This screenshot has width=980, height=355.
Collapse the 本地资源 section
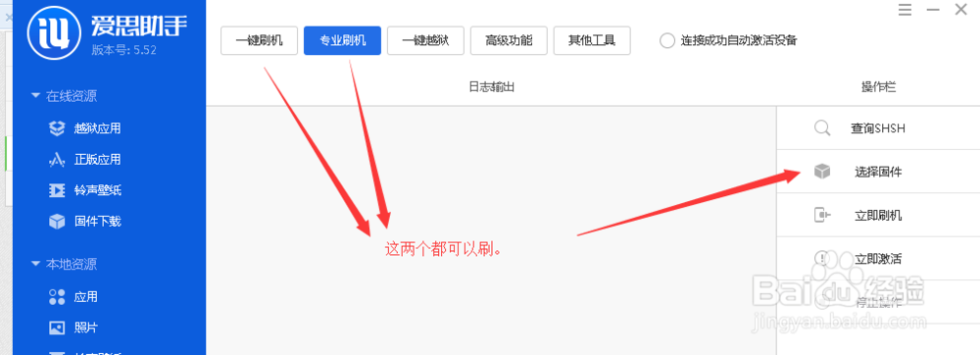[35, 264]
